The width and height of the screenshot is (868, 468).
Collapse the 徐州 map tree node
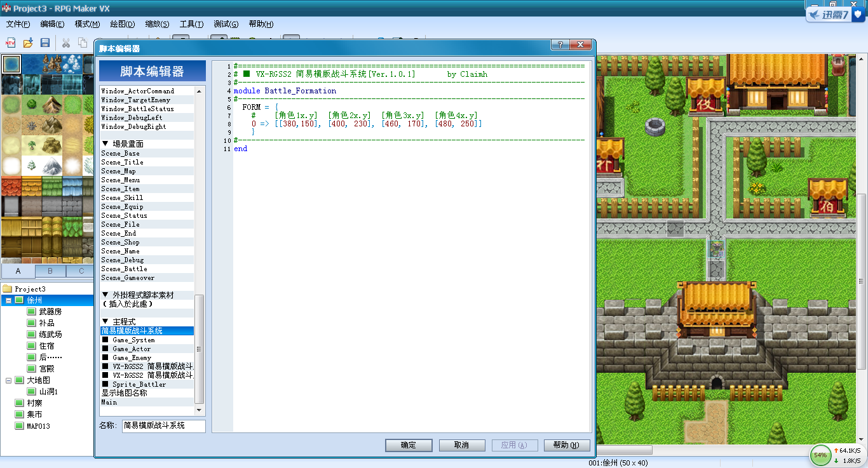tap(9, 300)
